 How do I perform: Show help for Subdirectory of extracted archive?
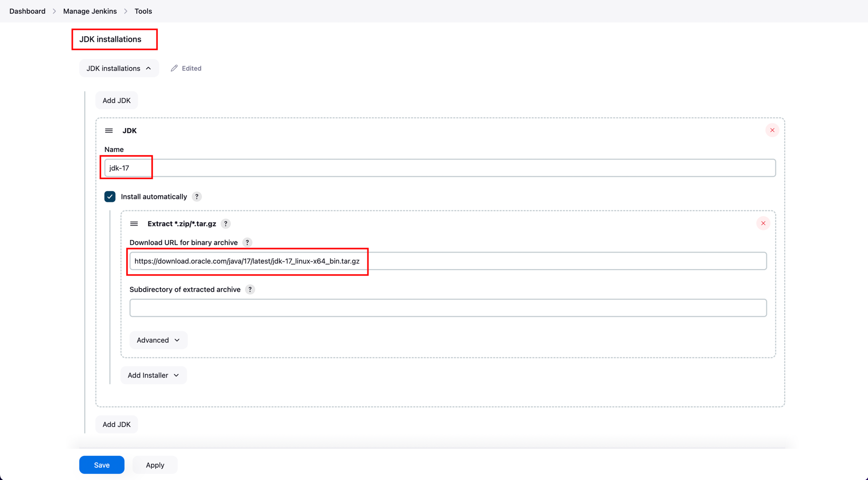pos(250,290)
